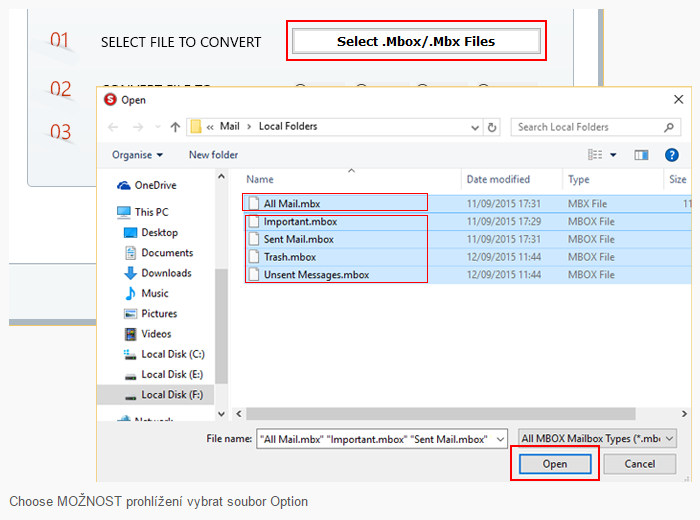Image resolution: width=700 pixels, height=520 pixels.
Task: Select the All Mail.mbx file
Action: coord(292,204)
